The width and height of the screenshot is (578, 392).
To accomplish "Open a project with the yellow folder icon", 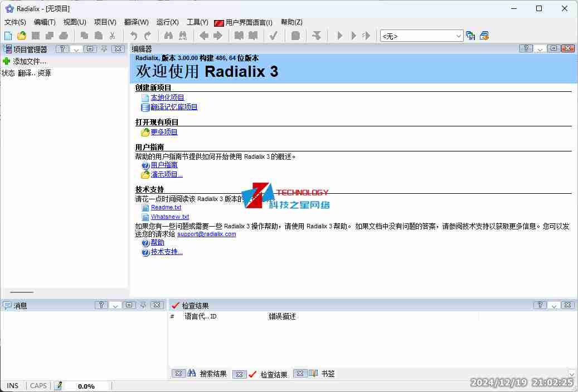I will 21,35.
